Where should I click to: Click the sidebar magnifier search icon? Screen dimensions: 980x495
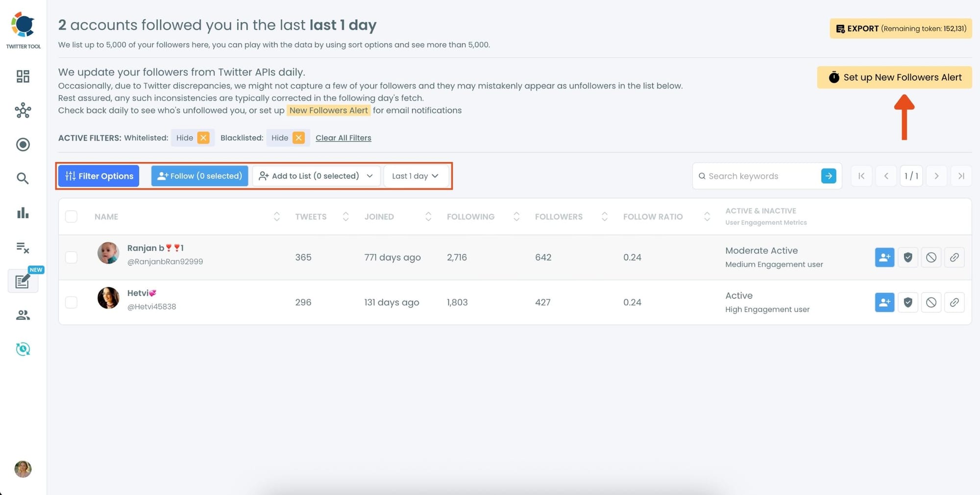tap(23, 178)
